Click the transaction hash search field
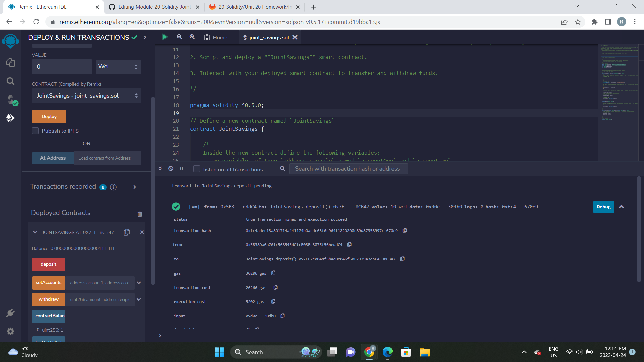Screen dimensions: 644x362 tap(348, 169)
